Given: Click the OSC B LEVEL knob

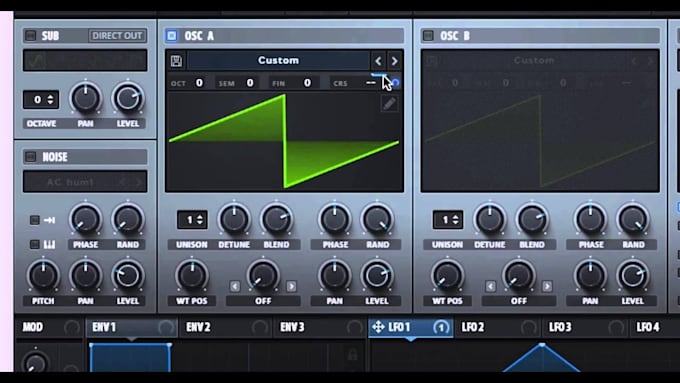Looking at the screenshot, I should tap(633, 275).
